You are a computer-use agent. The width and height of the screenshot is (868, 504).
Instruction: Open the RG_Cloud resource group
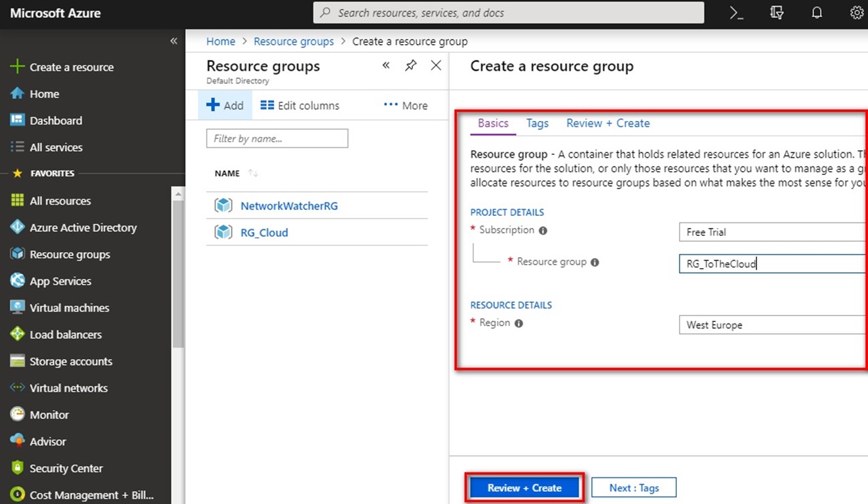click(264, 233)
